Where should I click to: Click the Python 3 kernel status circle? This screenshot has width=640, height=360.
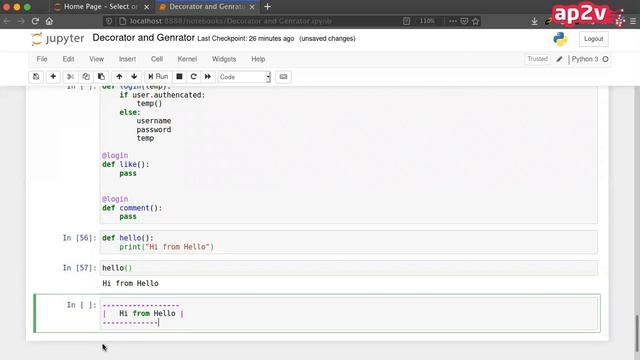605,59
